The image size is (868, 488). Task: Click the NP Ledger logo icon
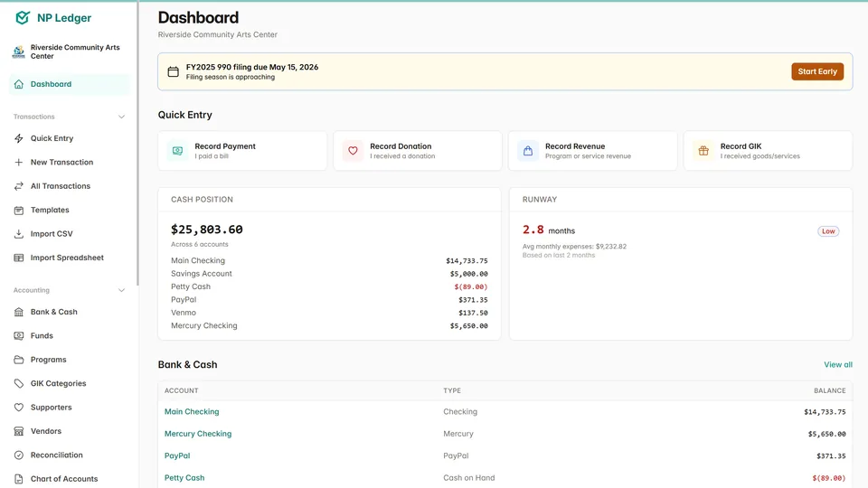(x=23, y=18)
